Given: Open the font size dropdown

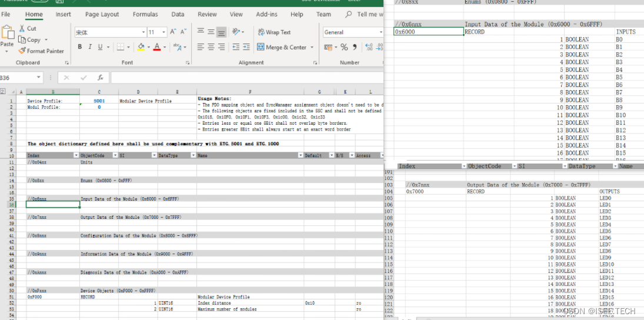Looking at the screenshot, I should point(164,32).
